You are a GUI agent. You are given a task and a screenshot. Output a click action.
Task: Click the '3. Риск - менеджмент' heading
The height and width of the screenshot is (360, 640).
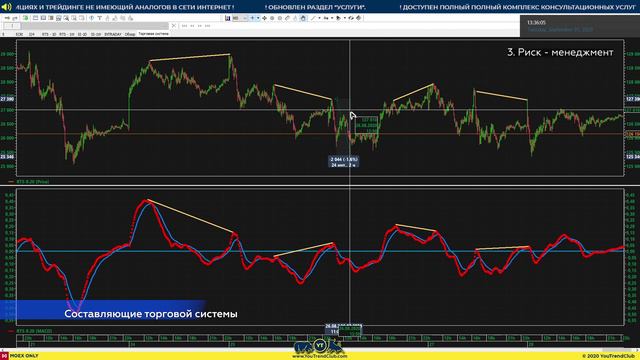(560, 52)
